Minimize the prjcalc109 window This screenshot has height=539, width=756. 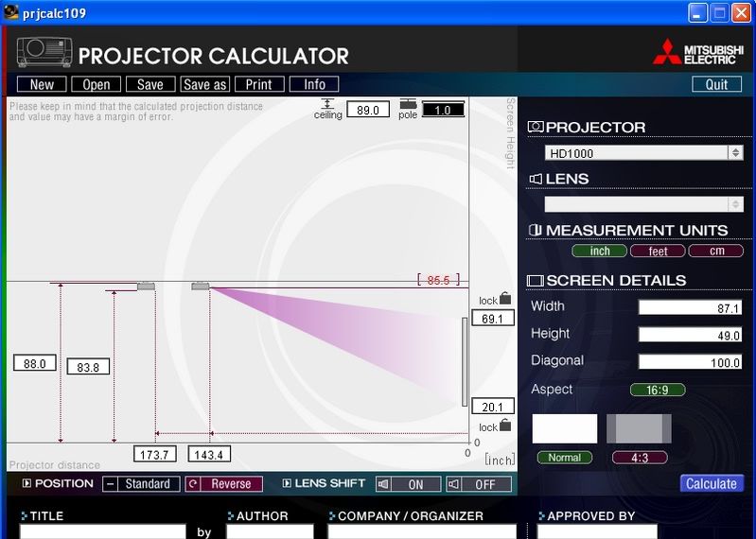(x=696, y=13)
